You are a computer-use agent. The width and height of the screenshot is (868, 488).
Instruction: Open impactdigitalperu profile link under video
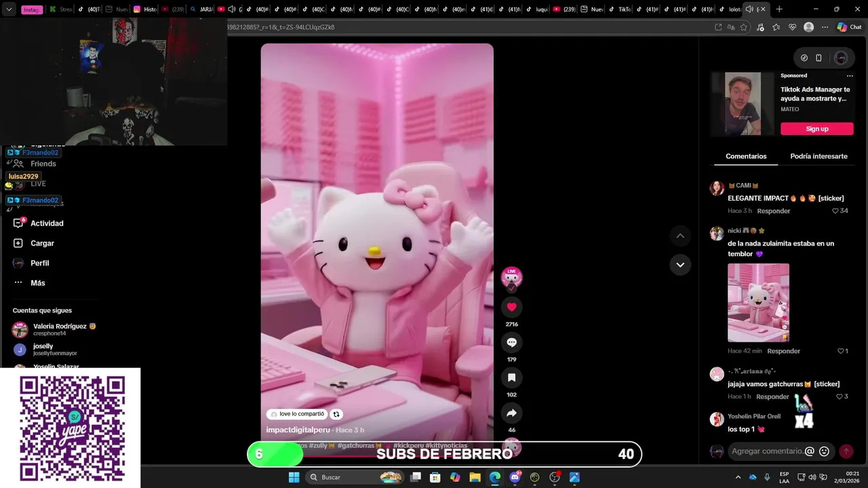pyautogui.click(x=298, y=430)
